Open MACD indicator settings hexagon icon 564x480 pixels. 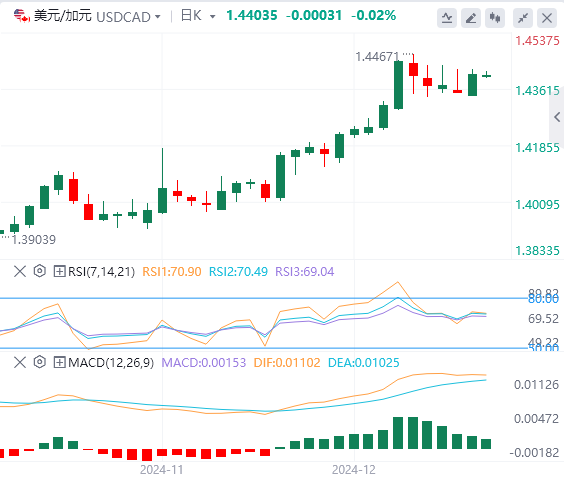point(40,362)
